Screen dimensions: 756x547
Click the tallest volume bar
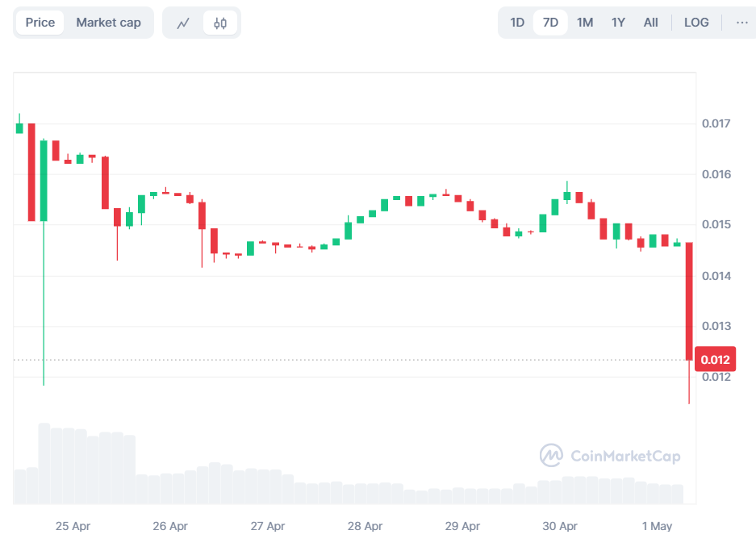click(x=44, y=463)
